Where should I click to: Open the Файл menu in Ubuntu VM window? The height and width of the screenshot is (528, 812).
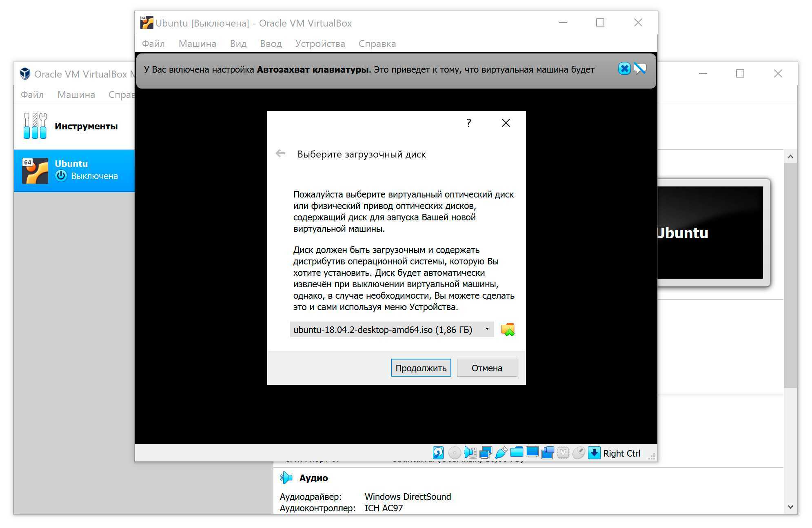pos(153,44)
